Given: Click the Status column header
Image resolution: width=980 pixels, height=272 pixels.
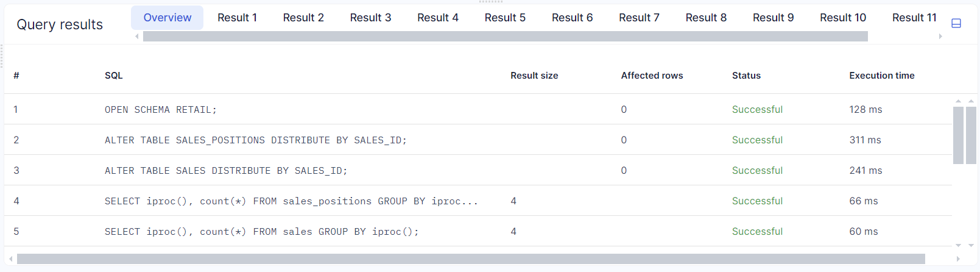Looking at the screenshot, I should 746,76.
